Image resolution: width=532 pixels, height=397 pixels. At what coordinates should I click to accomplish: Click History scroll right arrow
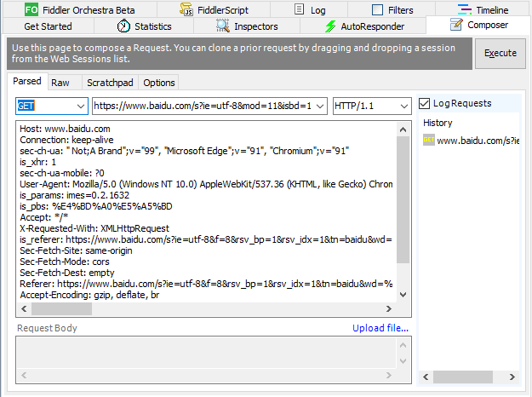click(512, 377)
